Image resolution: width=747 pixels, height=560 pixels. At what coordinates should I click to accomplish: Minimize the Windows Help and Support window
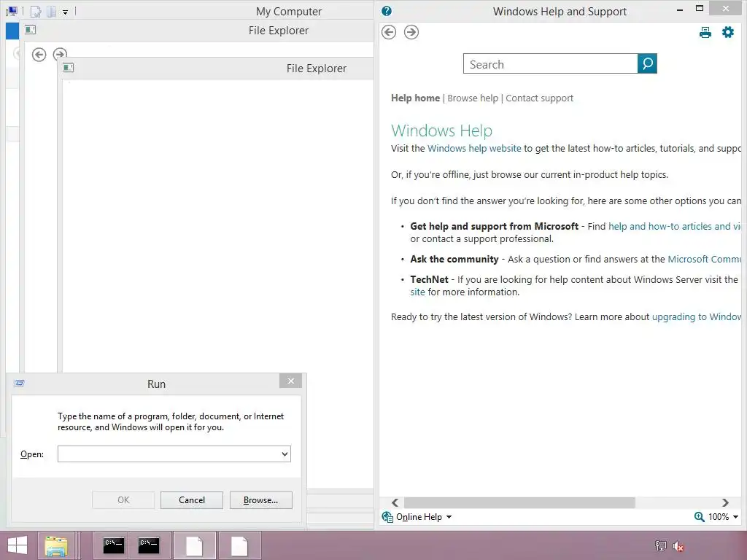[x=680, y=9]
